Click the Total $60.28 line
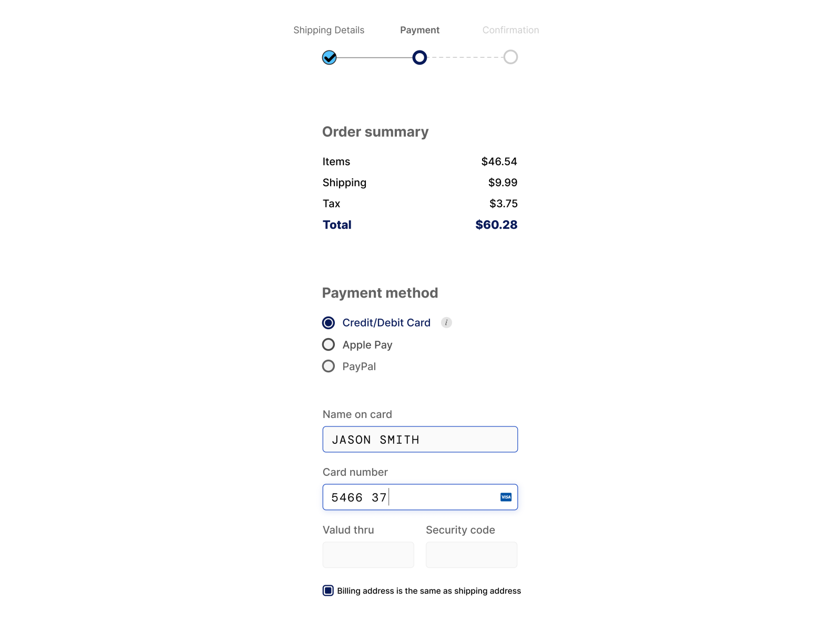The height and width of the screenshot is (631, 840). (x=419, y=225)
